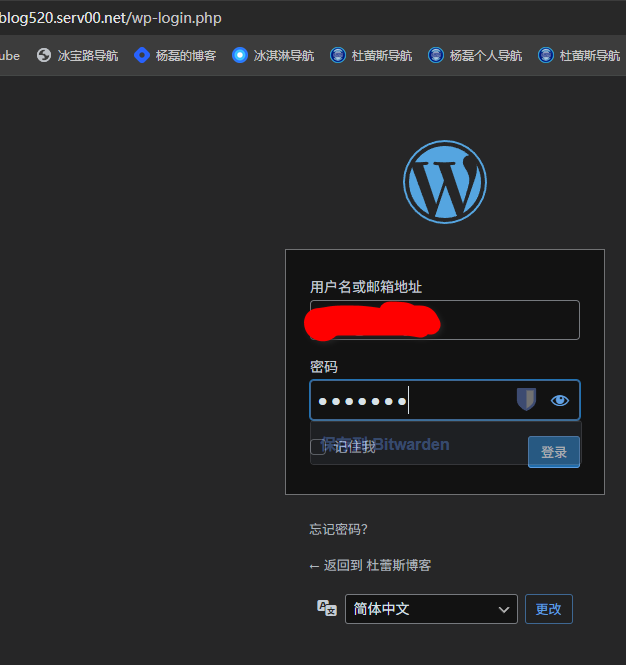The image size is (626, 665).
Task: Open the 杨磊个人导航 bookmark
Action: tap(485, 56)
